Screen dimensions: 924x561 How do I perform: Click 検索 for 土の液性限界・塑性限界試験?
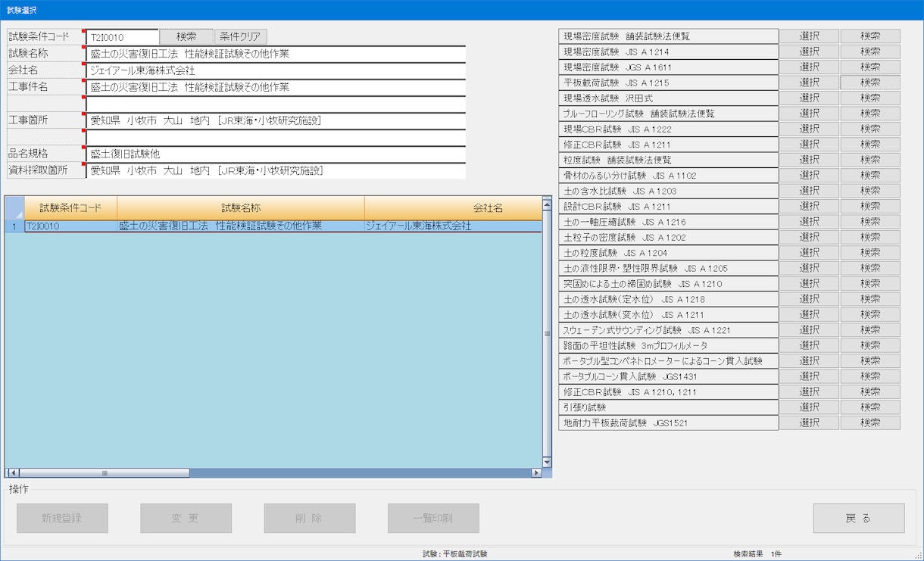click(870, 268)
